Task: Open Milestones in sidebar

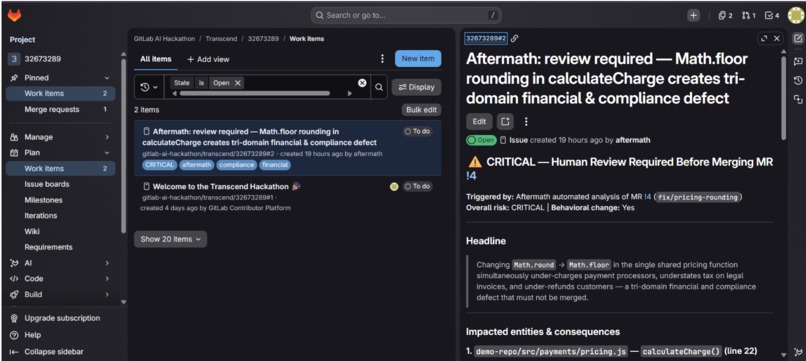Action: [x=61, y=200]
